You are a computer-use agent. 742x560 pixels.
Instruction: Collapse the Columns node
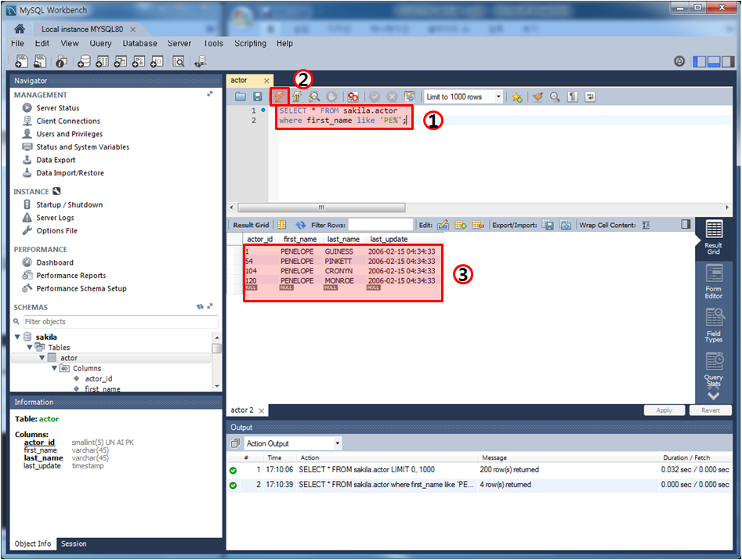(x=54, y=368)
